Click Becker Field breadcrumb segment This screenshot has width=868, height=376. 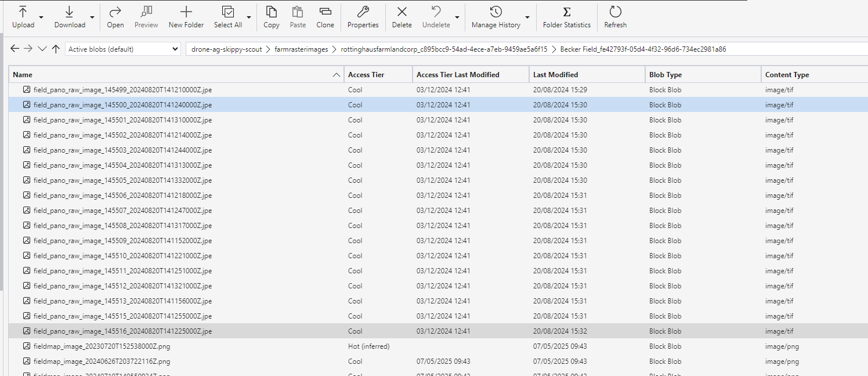(x=643, y=49)
